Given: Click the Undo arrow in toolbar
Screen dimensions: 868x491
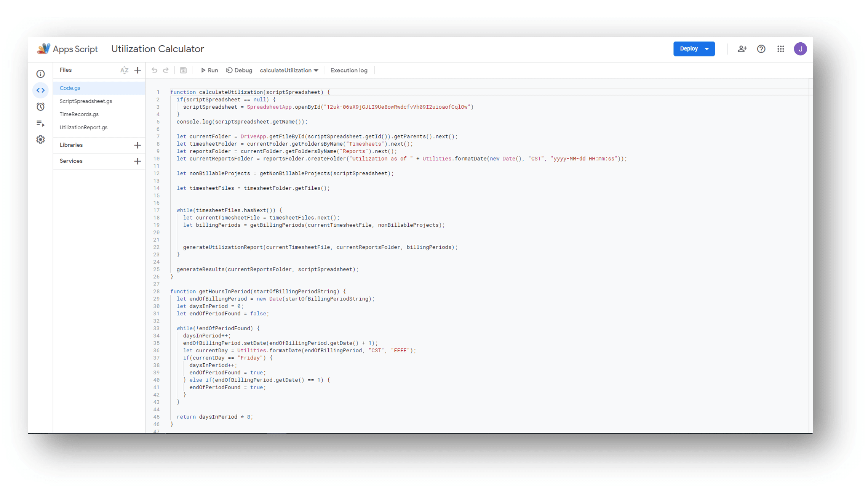Looking at the screenshot, I should click(x=154, y=70).
